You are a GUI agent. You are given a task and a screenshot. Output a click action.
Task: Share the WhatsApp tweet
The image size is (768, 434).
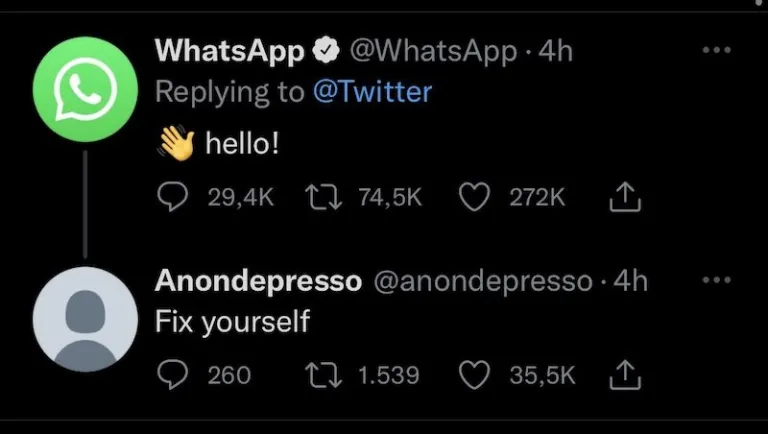point(624,198)
